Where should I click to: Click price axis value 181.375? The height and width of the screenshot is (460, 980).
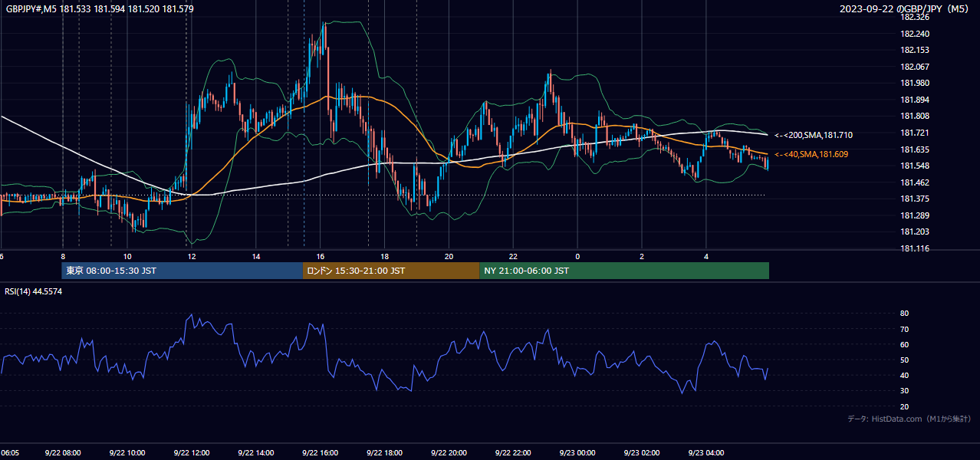915,199
